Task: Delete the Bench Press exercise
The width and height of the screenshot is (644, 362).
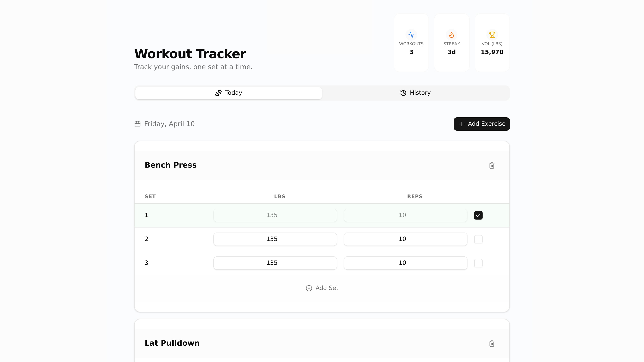Action: click(x=492, y=165)
